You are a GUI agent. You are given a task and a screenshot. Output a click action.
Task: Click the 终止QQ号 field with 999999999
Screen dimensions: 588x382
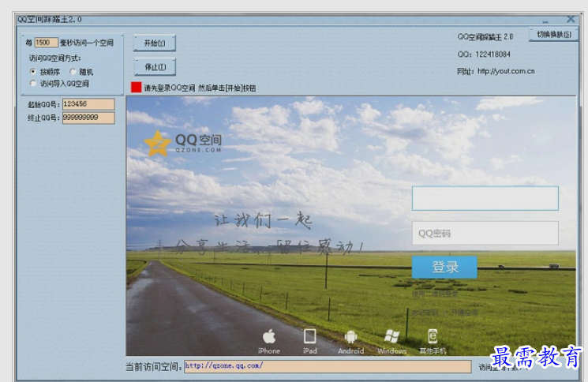[x=88, y=118]
